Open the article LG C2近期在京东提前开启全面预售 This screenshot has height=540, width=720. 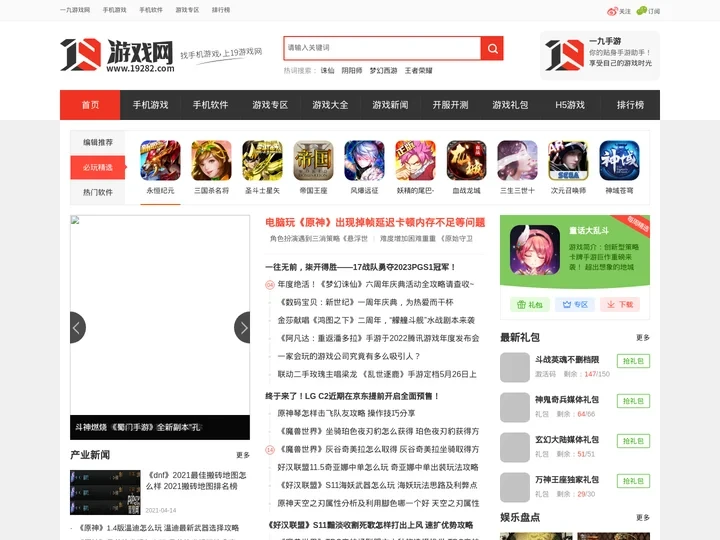(353, 396)
